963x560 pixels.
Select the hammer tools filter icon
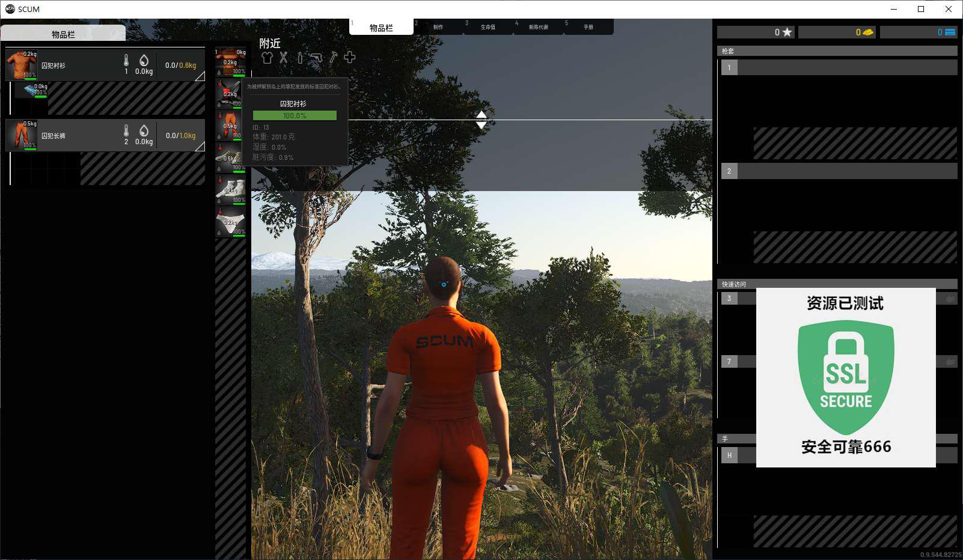click(x=333, y=58)
